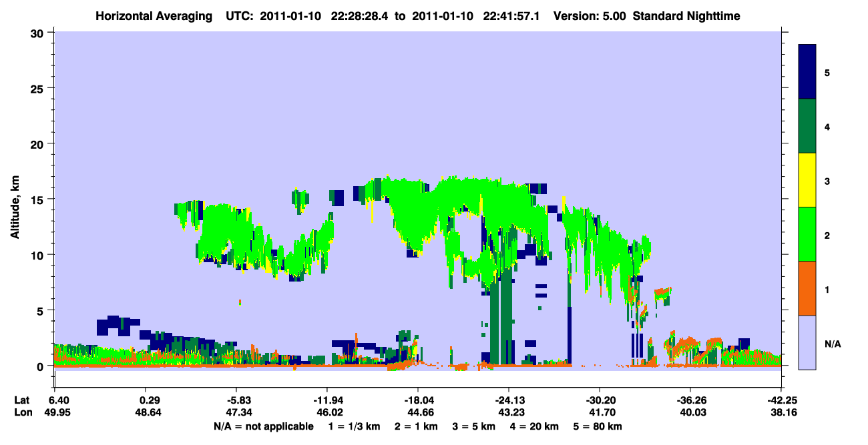Click the latitude value -11.94

pos(328,400)
